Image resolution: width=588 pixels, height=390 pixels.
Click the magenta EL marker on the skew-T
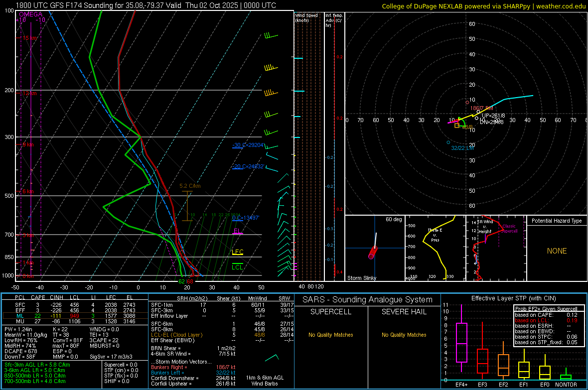[x=237, y=231]
